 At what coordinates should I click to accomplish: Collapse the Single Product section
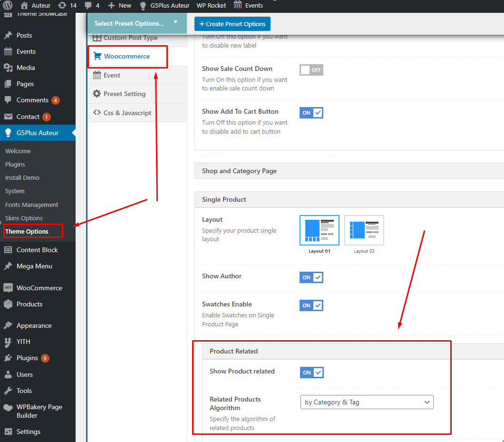pyautogui.click(x=349, y=199)
